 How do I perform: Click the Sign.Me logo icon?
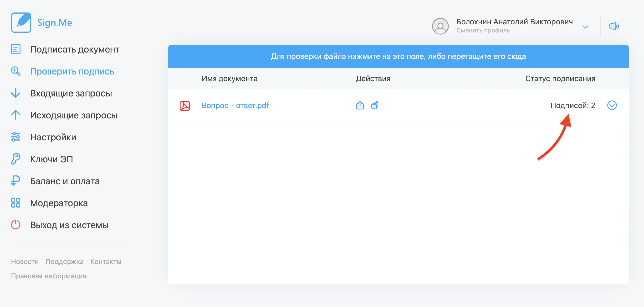click(21, 22)
